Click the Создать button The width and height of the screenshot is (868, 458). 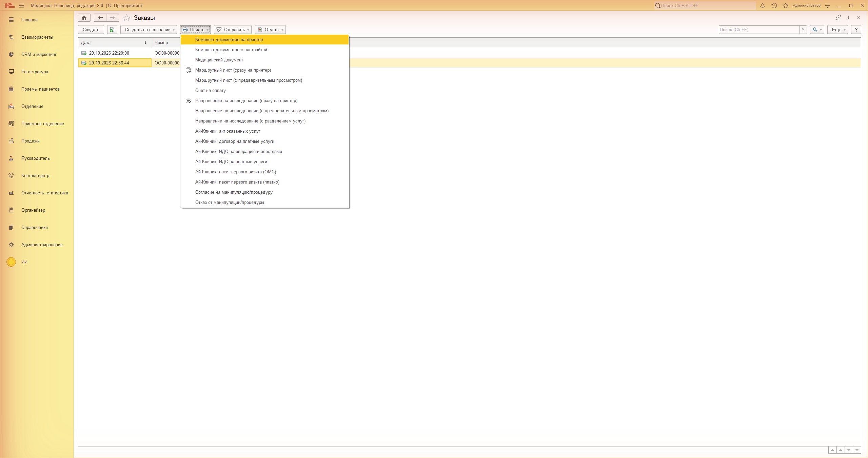pos(91,30)
